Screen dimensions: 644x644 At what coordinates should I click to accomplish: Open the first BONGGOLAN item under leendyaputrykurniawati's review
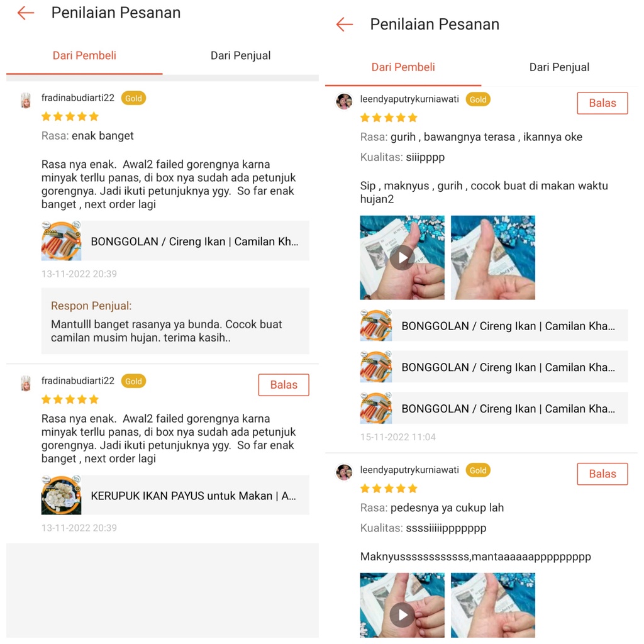(494, 326)
